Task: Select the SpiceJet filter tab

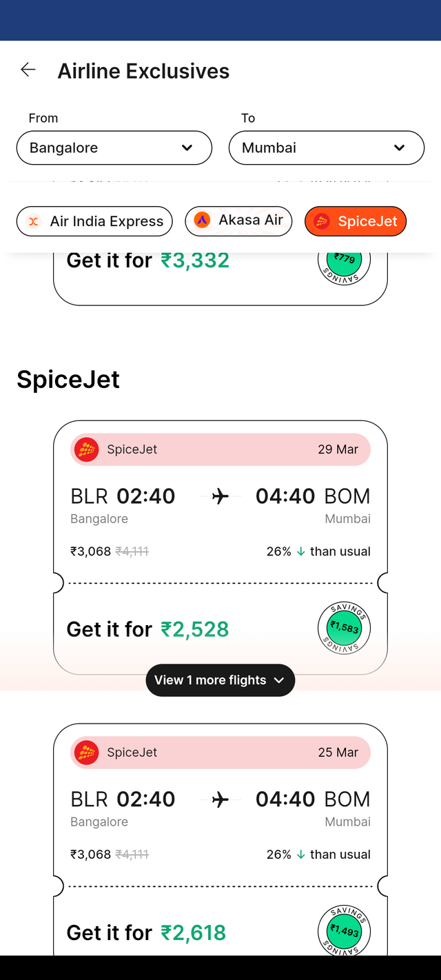Action: click(356, 221)
